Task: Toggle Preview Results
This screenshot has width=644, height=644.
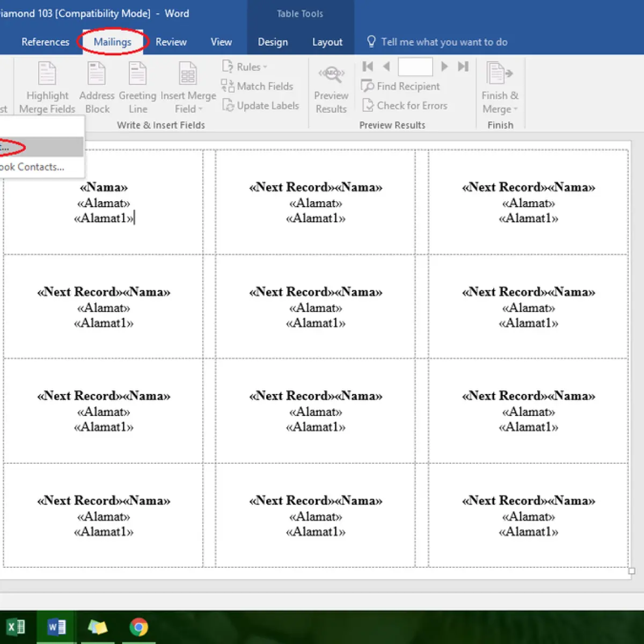Action: (331, 88)
